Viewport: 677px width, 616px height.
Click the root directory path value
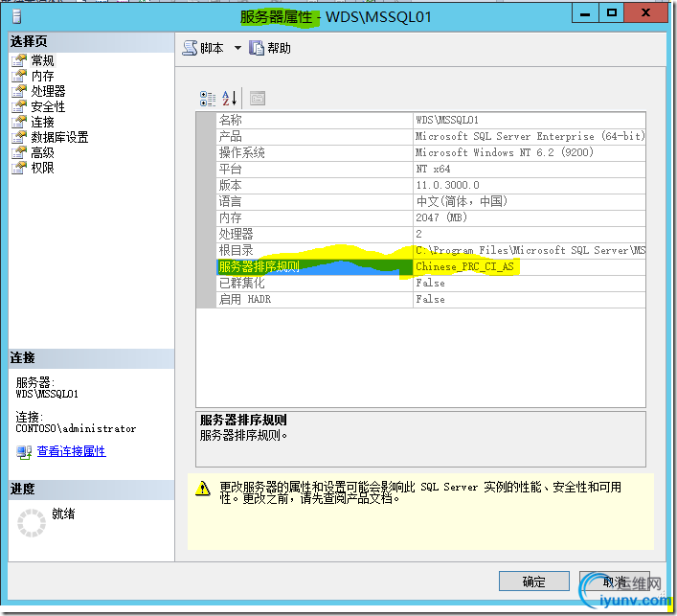tap(530, 251)
